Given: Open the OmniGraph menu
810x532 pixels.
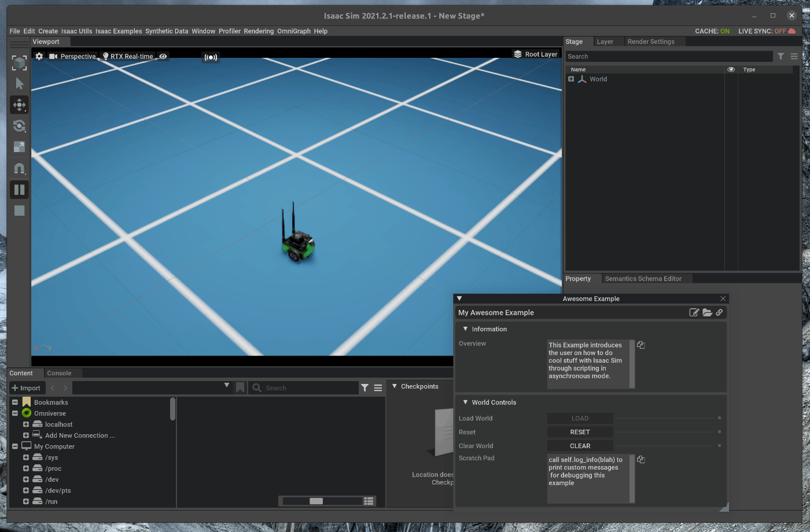Looking at the screenshot, I should point(294,31).
